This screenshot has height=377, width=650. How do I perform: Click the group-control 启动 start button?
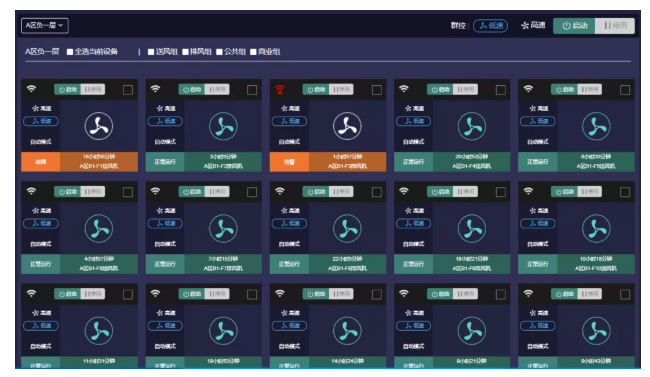click(x=574, y=26)
